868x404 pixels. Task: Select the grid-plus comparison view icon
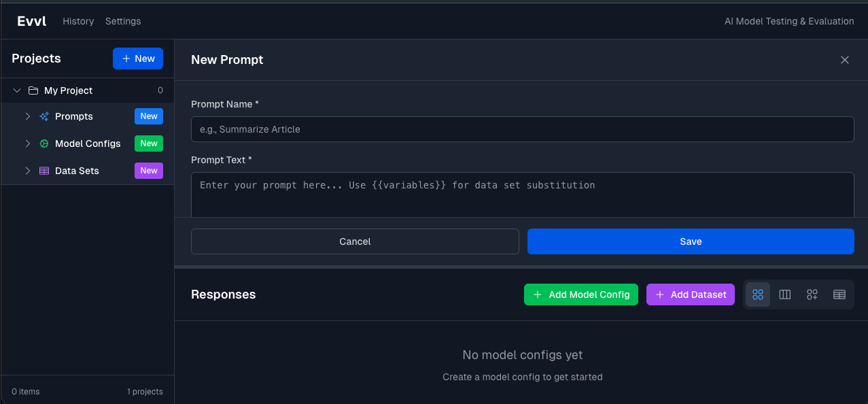(x=812, y=294)
